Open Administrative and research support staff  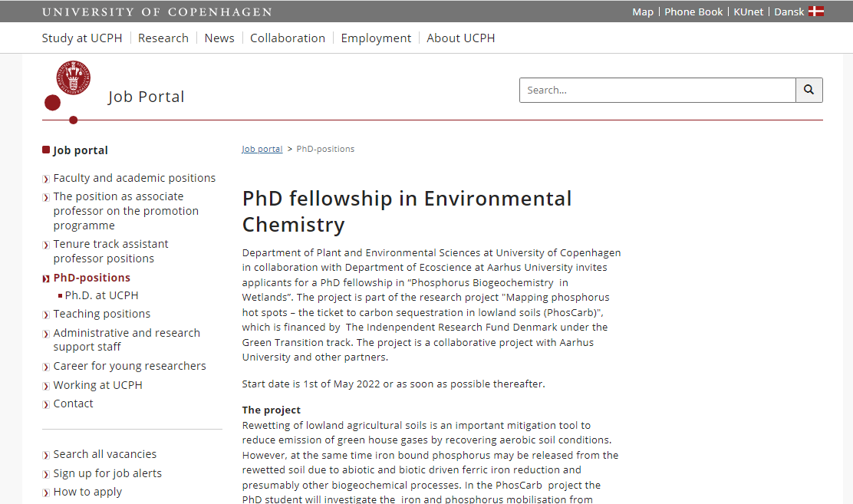pyautogui.click(x=127, y=340)
